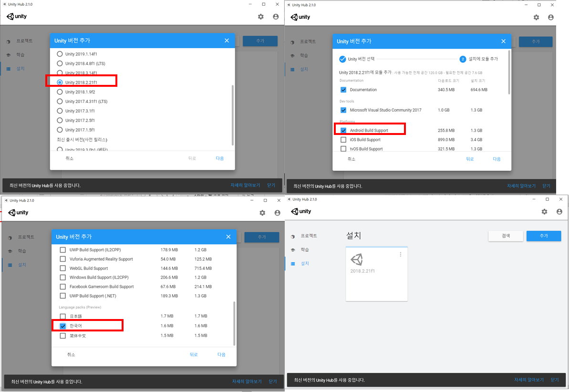Close the dialog showing language packs
Viewport: 569px width, 392px height.
[x=228, y=237]
